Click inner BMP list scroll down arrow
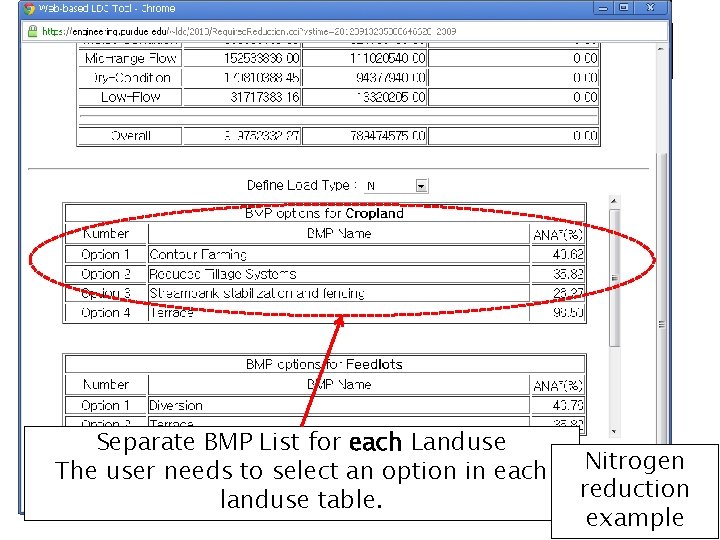 pos(614,431)
